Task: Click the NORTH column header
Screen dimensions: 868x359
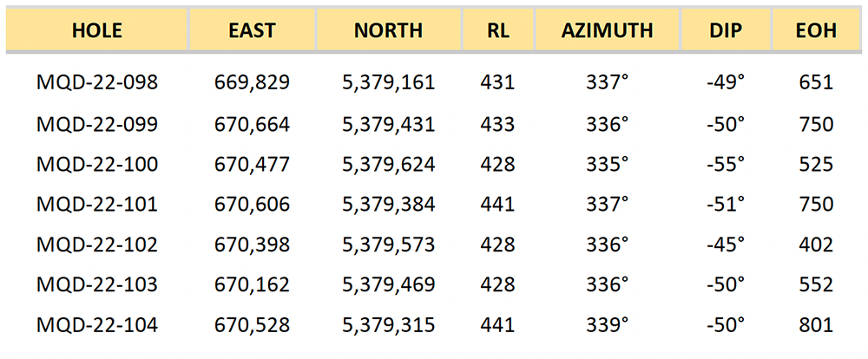Action: (x=389, y=30)
